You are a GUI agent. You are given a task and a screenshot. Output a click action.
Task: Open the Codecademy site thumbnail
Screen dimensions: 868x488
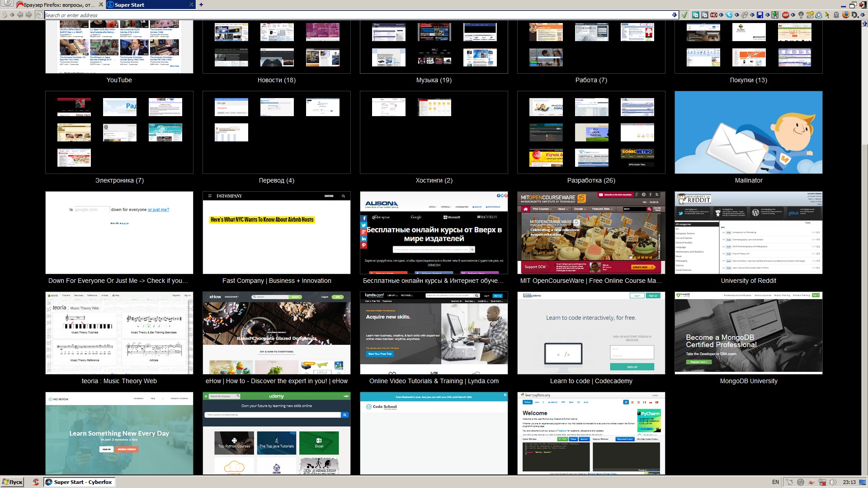(591, 333)
